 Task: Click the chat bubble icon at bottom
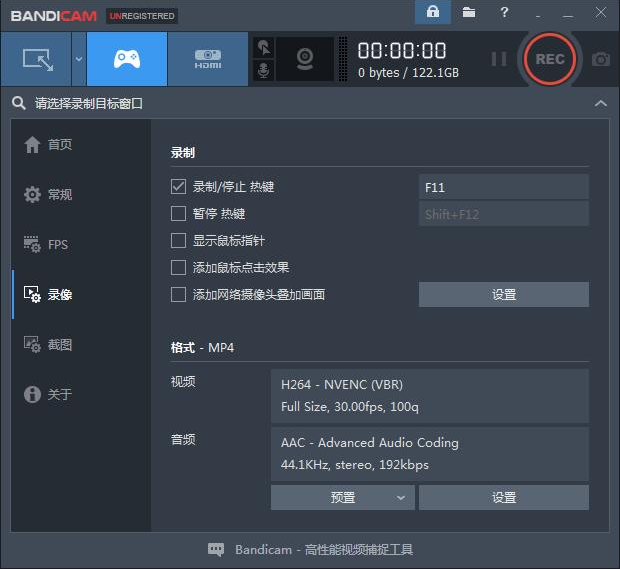tap(216, 549)
